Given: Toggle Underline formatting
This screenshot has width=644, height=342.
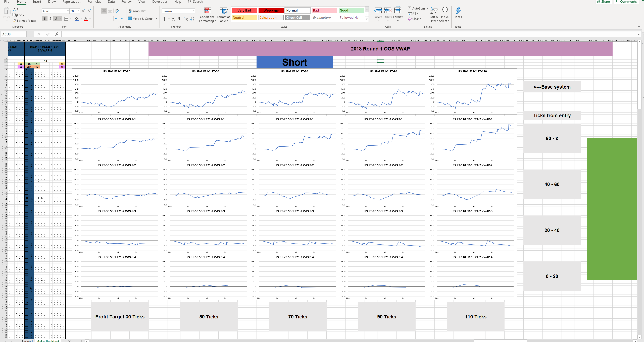Looking at the screenshot, I should 56,19.
